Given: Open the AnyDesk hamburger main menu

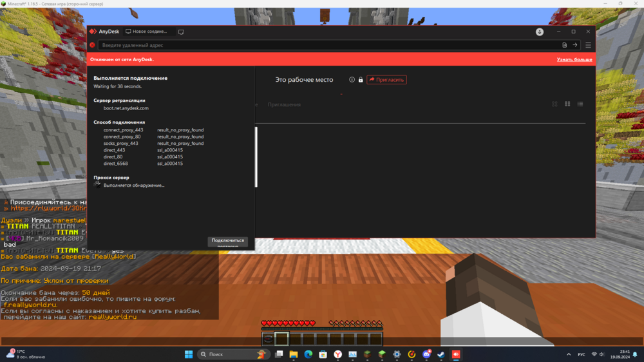Looking at the screenshot, I should [x=588, y=45].
